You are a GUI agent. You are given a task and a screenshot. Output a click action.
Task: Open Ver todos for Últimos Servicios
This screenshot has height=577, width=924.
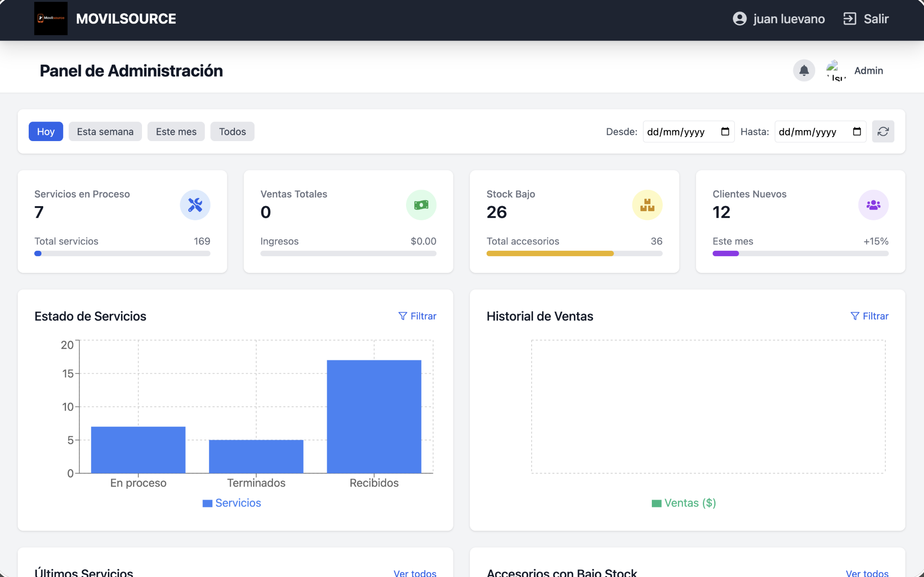(415, 573)
